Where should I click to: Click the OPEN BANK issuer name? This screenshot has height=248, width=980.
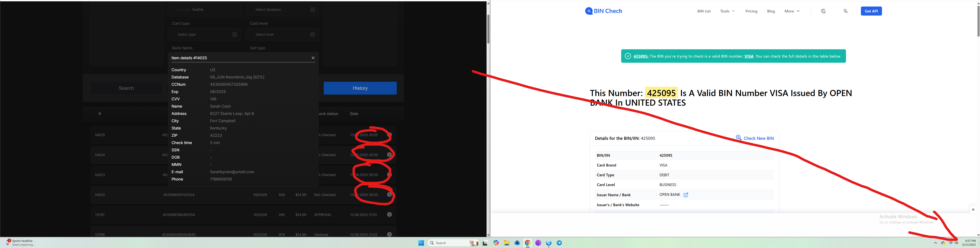670,195
